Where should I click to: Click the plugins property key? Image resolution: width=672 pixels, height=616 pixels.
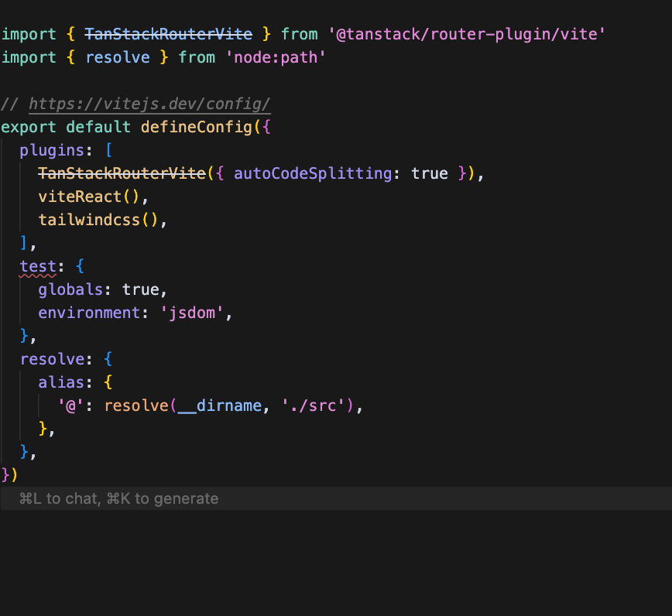coord(52,150)
